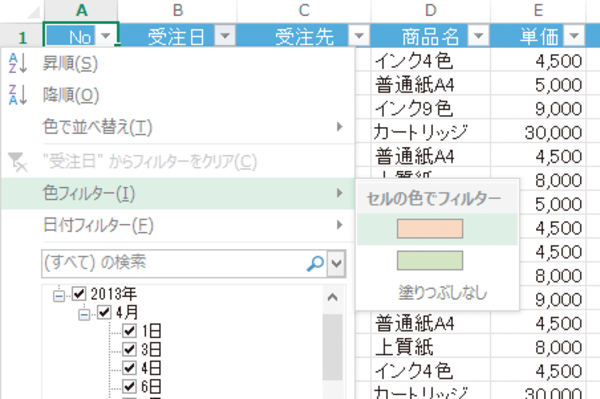Select the 9,000 cell beside インク9色
Image resolution: width=600 pixels, height=399 pixels.
[538, 108]
